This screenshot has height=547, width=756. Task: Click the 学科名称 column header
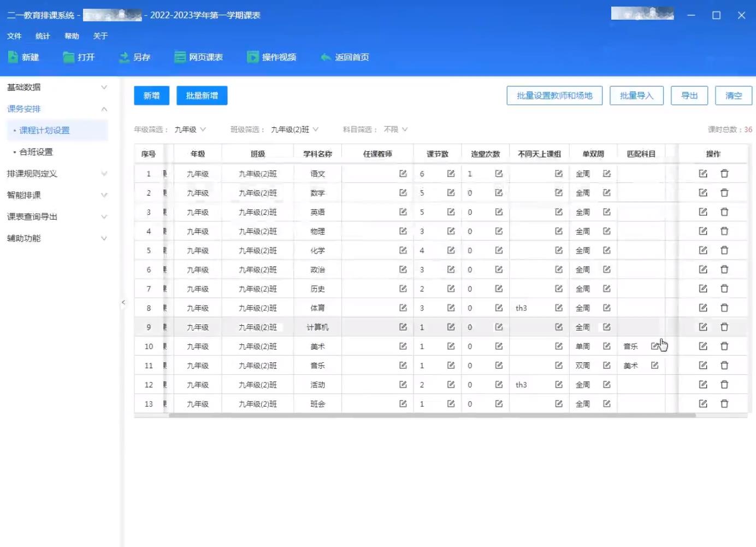tap(318, 154)
